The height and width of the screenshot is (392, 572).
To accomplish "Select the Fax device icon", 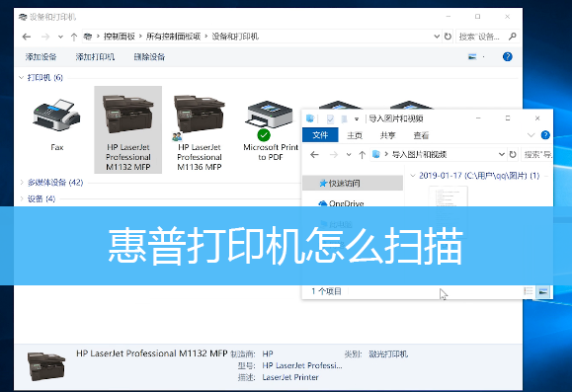I will click(57, 124).
